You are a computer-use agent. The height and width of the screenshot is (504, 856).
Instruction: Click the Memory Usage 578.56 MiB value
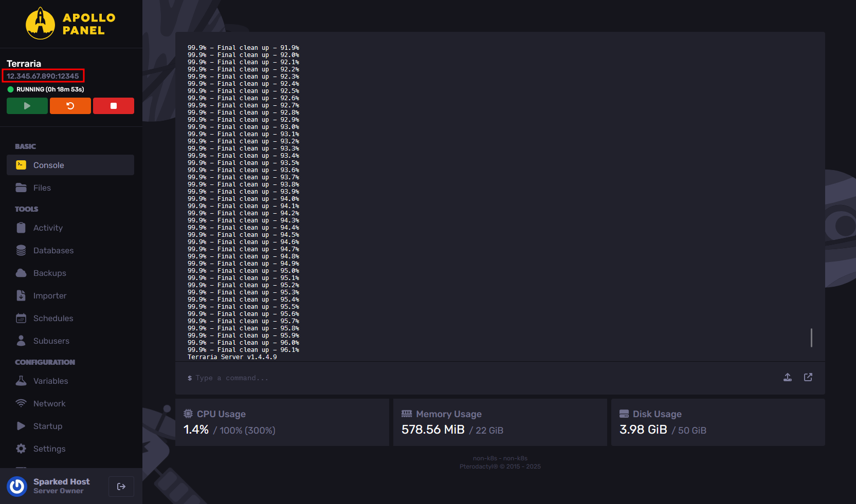click(x=433, y=430)
